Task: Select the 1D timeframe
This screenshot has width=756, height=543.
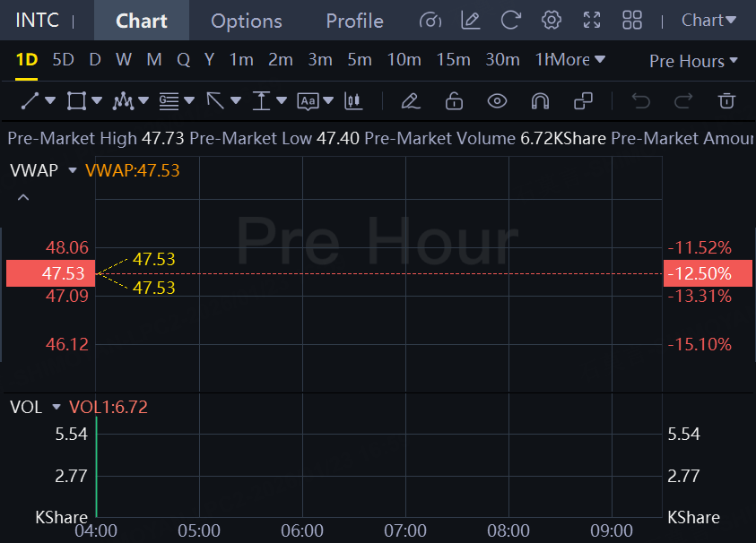Action: (27, 60)
